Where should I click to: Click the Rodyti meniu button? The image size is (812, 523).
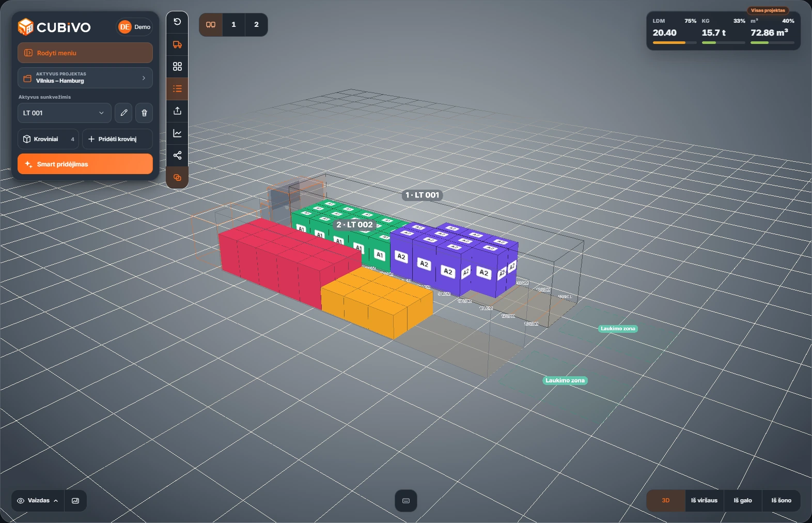click(85, 53)
